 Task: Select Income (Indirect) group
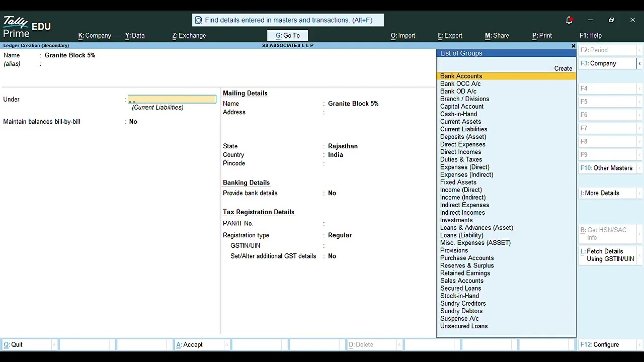tap(506, 198)
